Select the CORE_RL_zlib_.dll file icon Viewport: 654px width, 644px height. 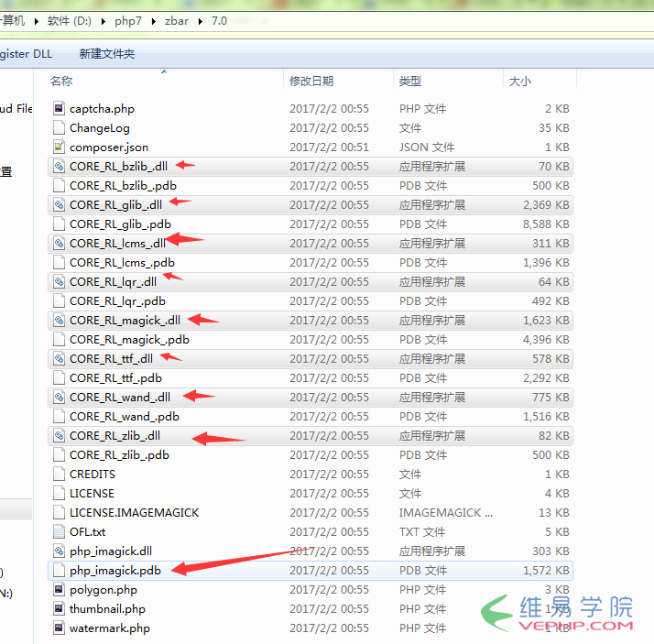pos(60,436)
